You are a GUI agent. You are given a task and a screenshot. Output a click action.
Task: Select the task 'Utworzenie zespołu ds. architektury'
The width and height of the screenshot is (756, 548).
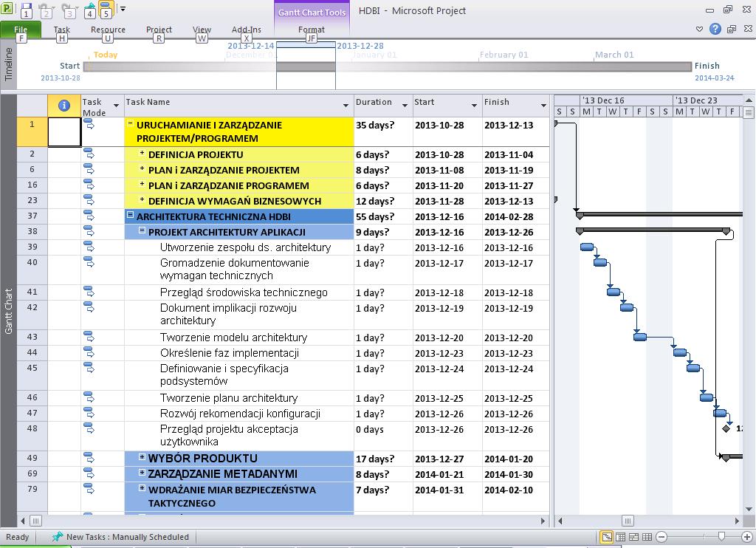[x=245, y=247]
